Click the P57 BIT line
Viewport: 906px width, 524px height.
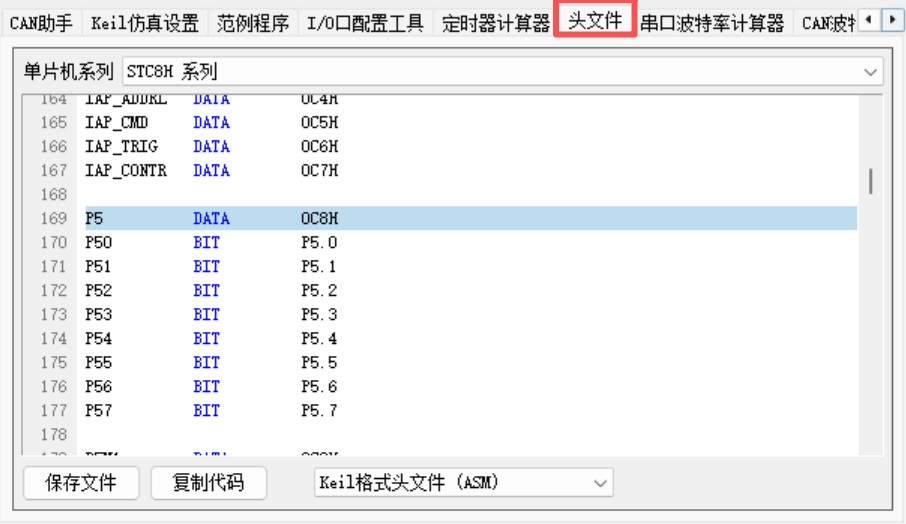[x=471, y=410]
